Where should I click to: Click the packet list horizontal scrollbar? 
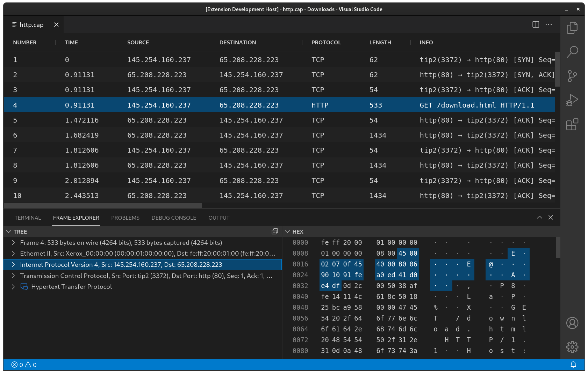click(103, 205)
